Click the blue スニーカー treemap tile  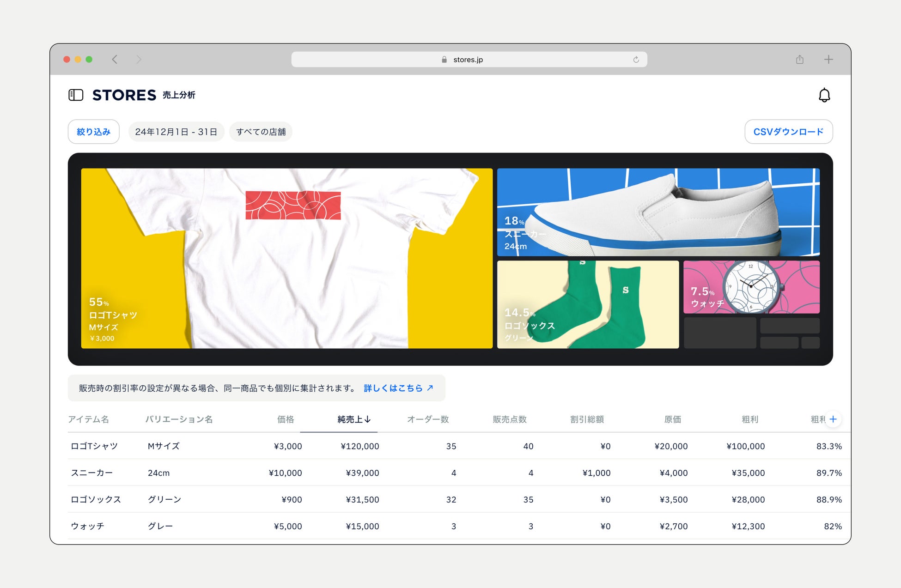click(x=658, y=212)
